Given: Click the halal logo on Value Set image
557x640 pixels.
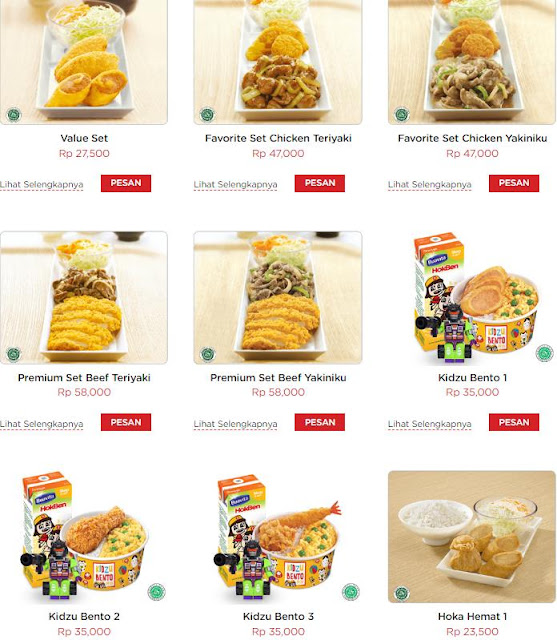Looking at the screenshot, I should 14,115.
